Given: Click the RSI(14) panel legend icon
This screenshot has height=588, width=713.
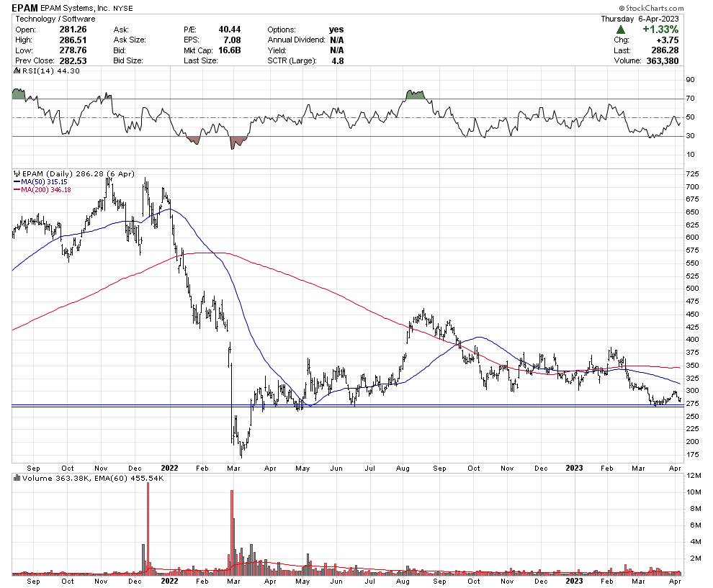Looking at the screenshot, I should [x=17, y=71].
